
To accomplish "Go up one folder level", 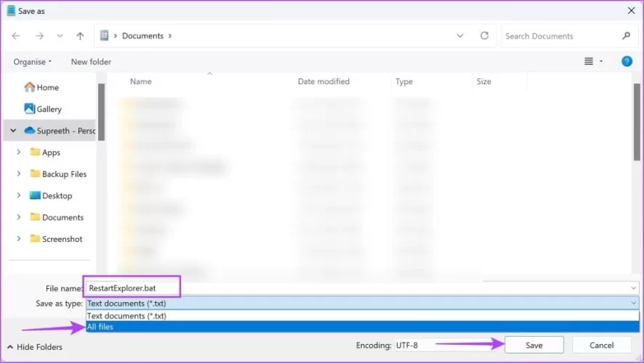I will click(x=80, y=36).
